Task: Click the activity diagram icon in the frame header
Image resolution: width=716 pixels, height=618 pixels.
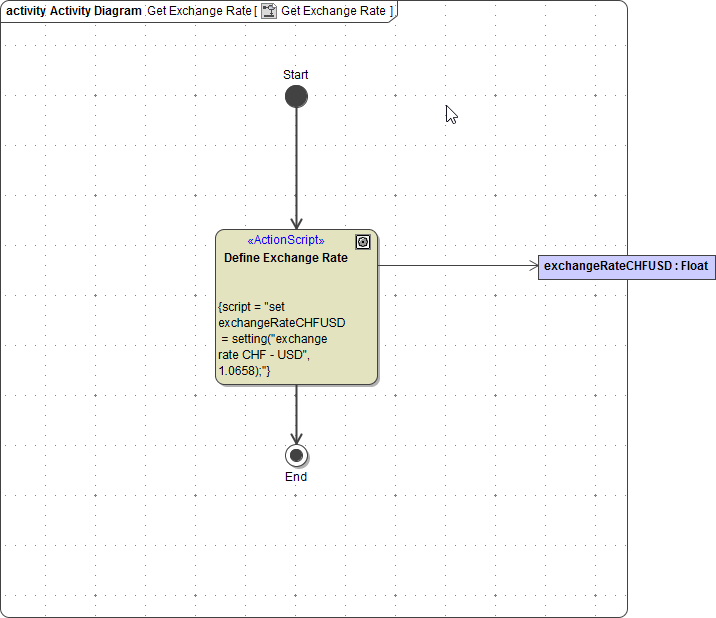Action: coord(268,11)
